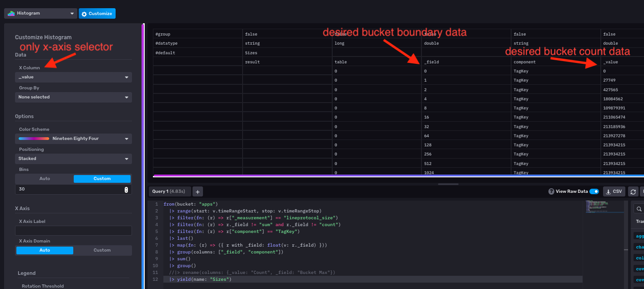Select Auto for X Axis Domain

point(45,250)
